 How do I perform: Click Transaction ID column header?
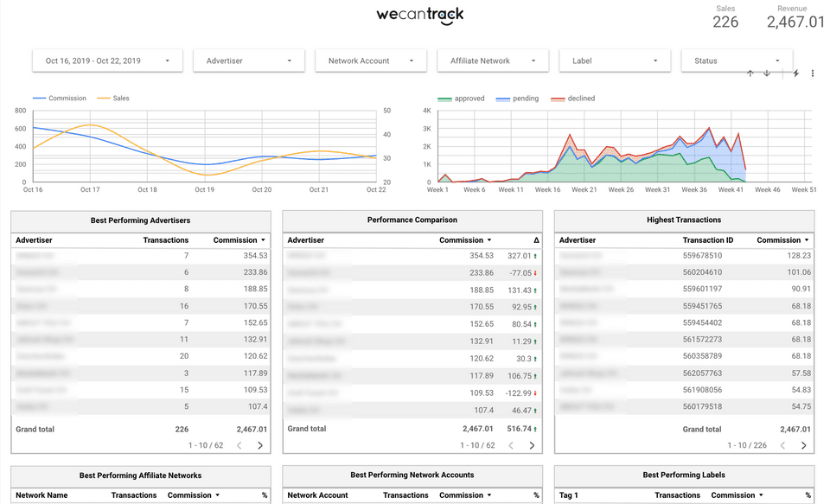(x=708, y=239)
